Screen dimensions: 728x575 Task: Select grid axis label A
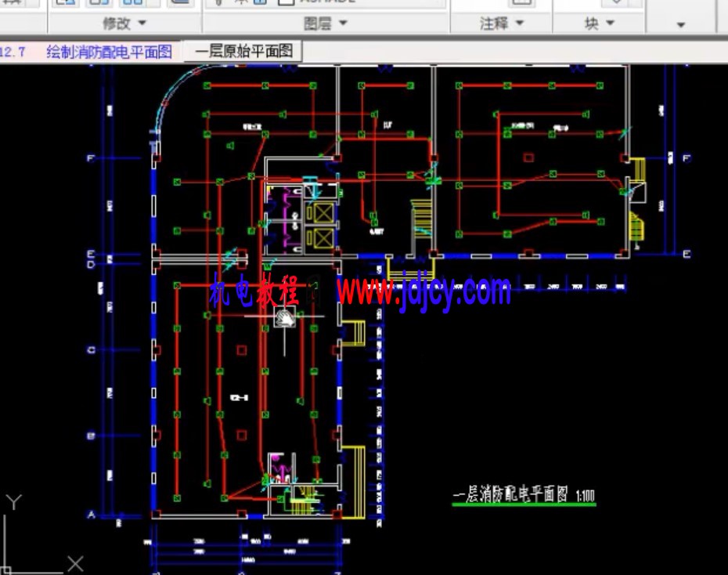tap(91, 515)
